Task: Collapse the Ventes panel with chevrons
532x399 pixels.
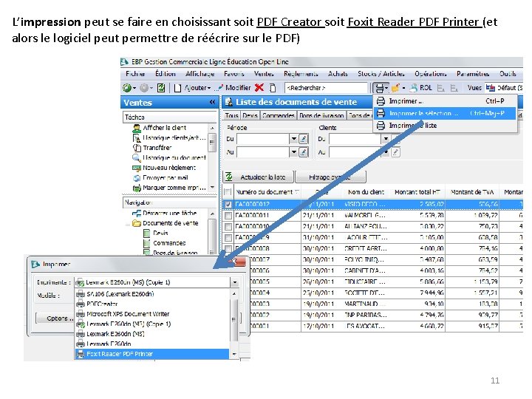Action: (x=212, y=102)
